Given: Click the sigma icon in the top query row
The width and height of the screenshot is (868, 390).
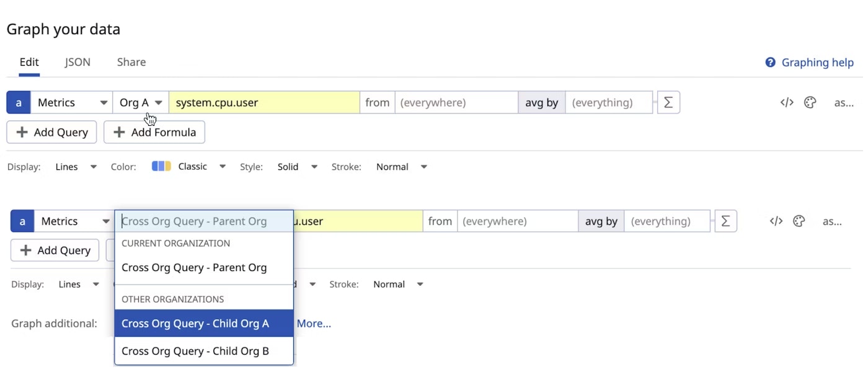Looking at the screenshot, I should [668, 103].
